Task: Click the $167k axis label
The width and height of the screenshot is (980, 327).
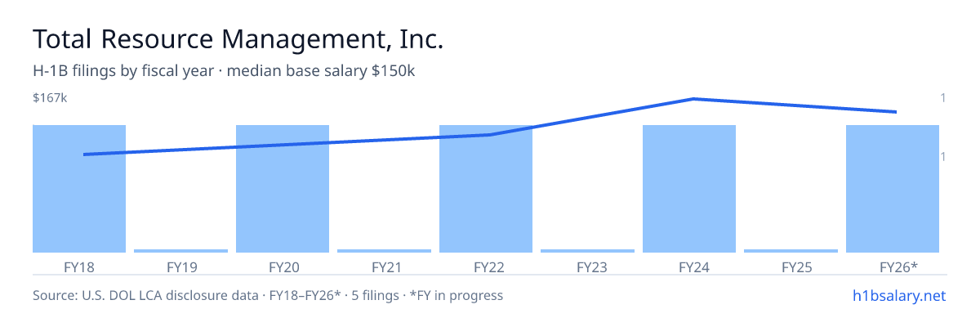Action: click(x=50, y=98)
